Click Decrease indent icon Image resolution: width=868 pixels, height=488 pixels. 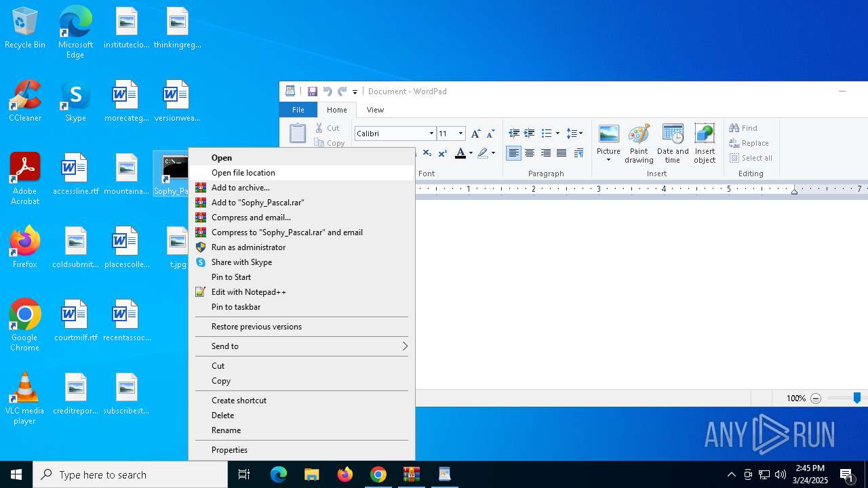click(514, 134)
